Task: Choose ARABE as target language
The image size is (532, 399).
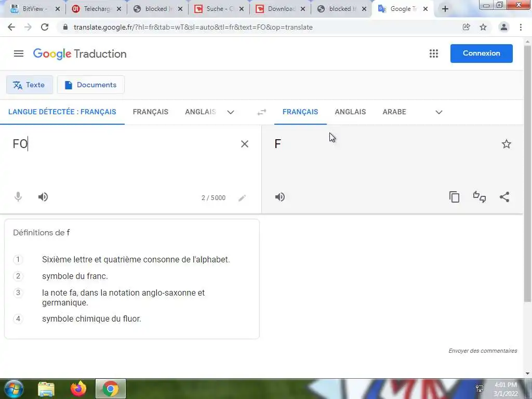Action: (394, 112)
